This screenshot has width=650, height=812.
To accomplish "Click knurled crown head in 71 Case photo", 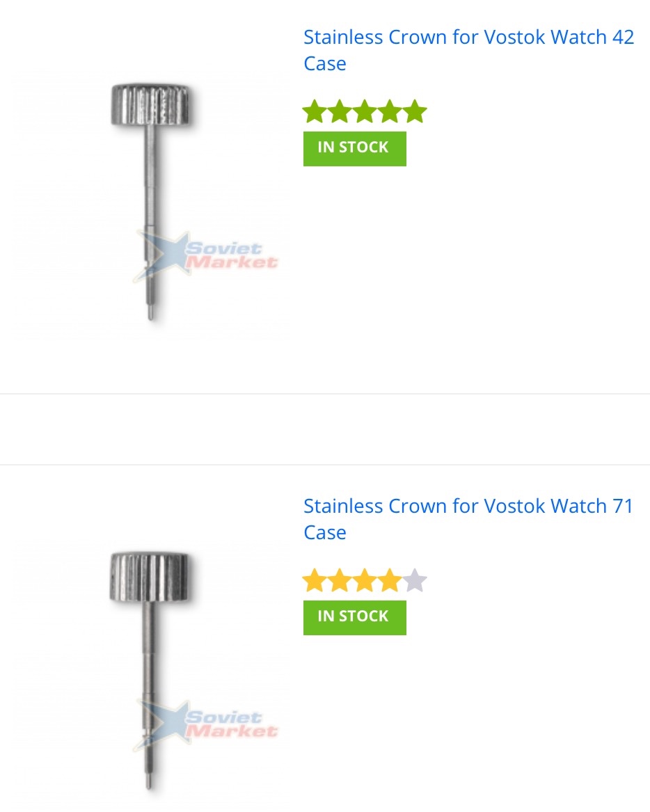I will 149,577.
